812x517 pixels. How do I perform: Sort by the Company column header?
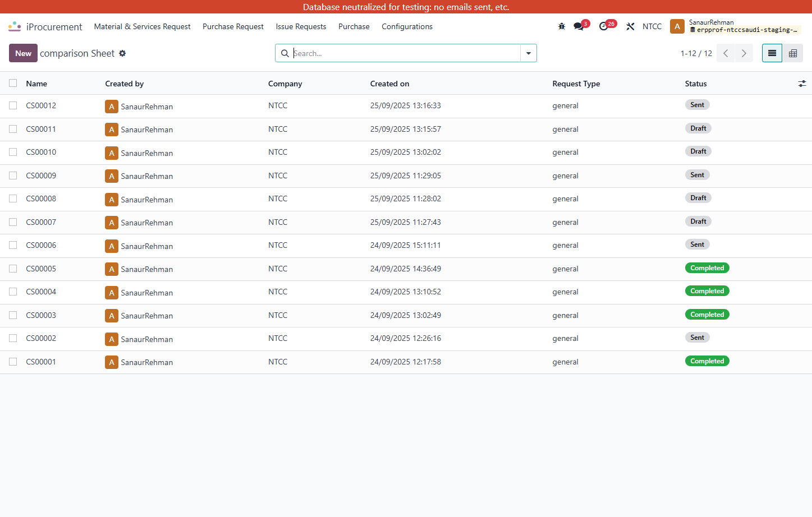(x=285, y=84)
